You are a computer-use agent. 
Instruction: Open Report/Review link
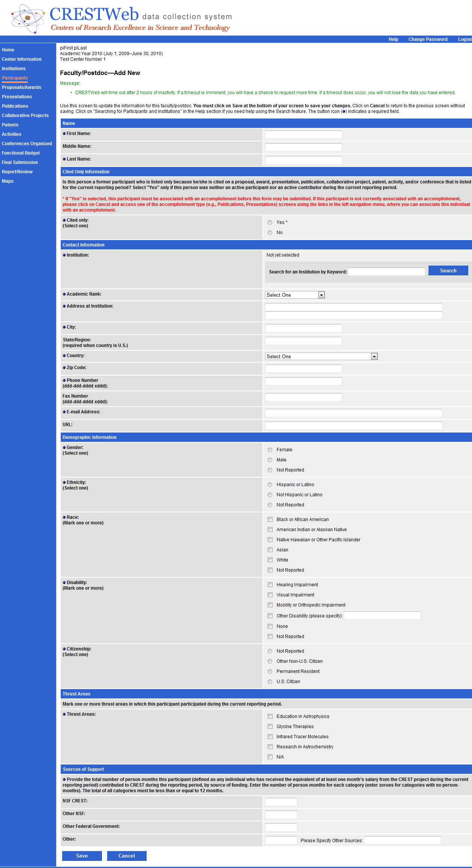(x=17, y=172)
